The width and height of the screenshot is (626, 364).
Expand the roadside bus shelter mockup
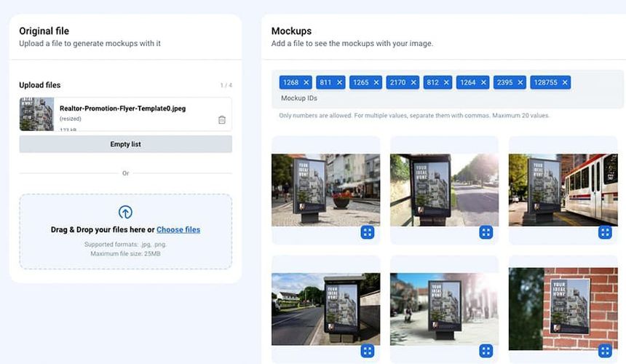point(368,351)
